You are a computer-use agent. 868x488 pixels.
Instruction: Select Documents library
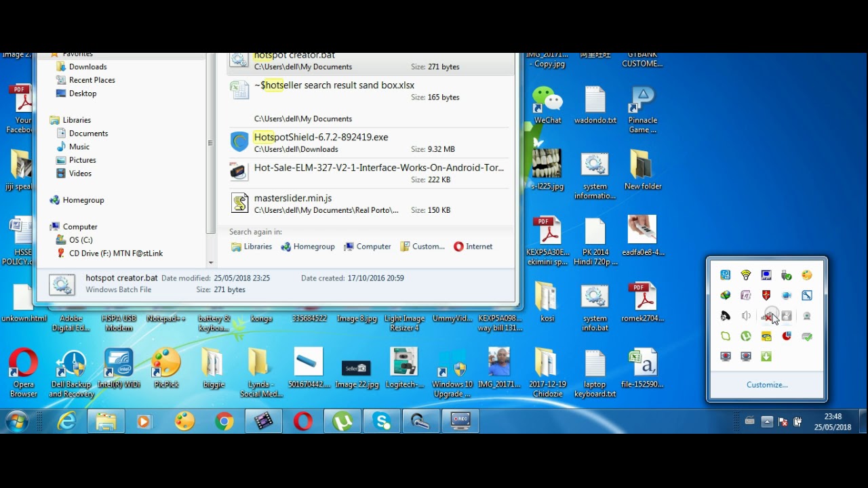click(88, 134)
